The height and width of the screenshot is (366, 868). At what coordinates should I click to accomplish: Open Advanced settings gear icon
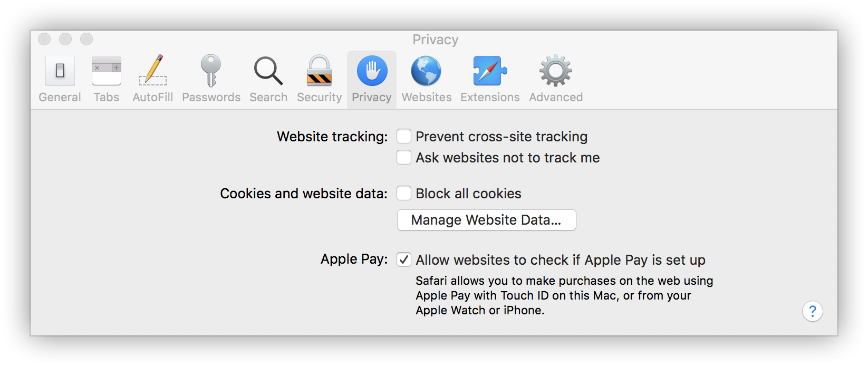(556, 71)
